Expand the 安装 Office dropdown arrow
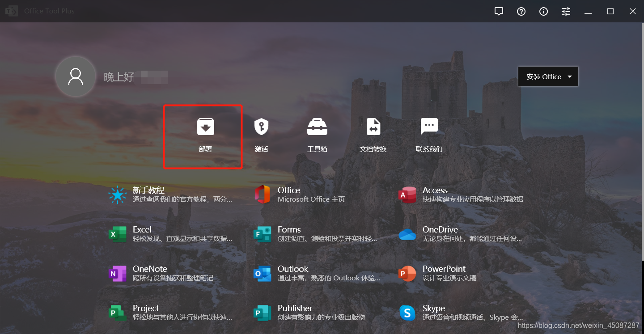Screen dimensions: 644x334 click(x=570, y=76)
